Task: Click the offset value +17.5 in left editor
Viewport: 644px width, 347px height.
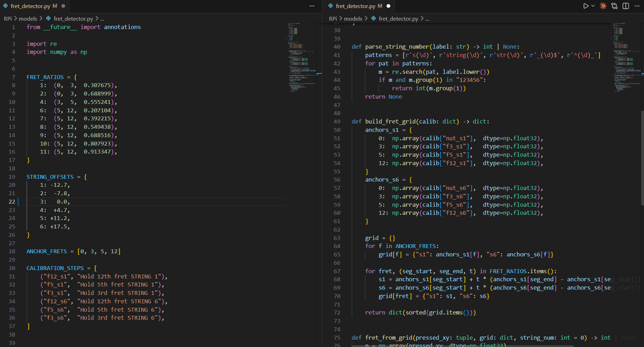Action: point(58,227)
